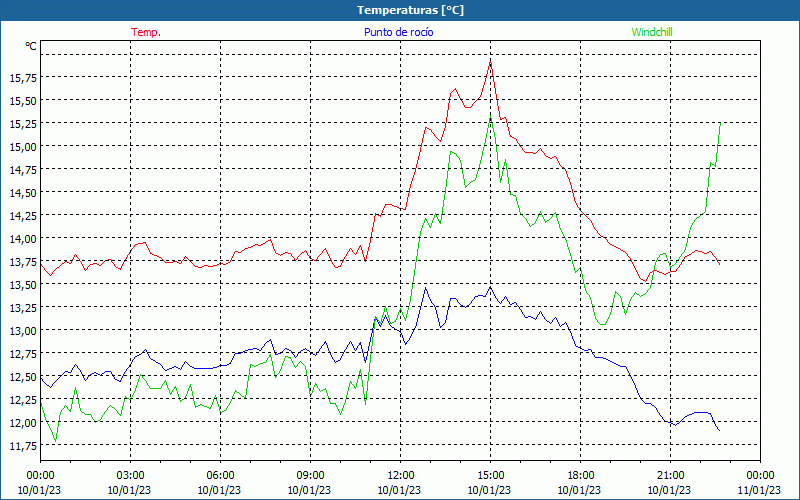Click the 15:00 time axis label
The width and height of the screenshot is (800, 500).
tap(490, 476)
